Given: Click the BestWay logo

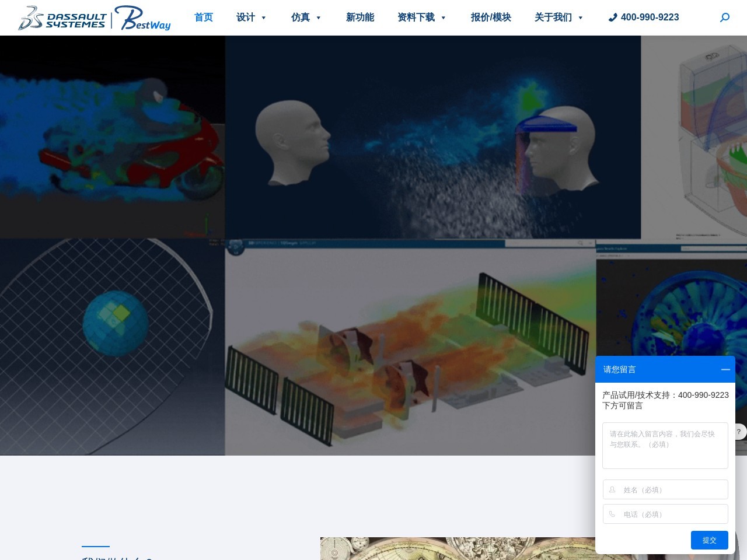Looking at the screenshot, I should point(143,18).
